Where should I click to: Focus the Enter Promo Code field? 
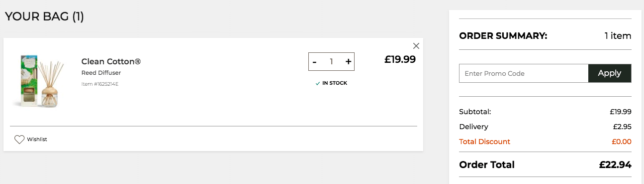pos(524,73)
